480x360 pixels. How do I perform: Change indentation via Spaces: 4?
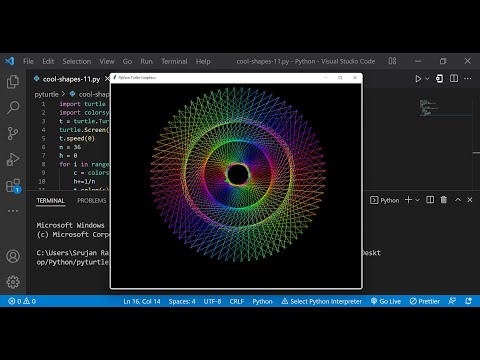tap(182, 301)
